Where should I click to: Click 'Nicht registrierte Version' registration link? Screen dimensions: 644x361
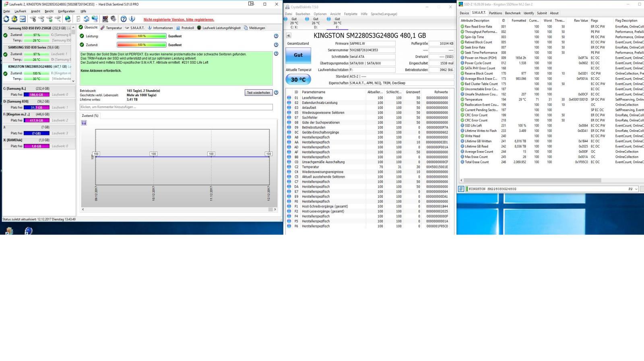179,19
